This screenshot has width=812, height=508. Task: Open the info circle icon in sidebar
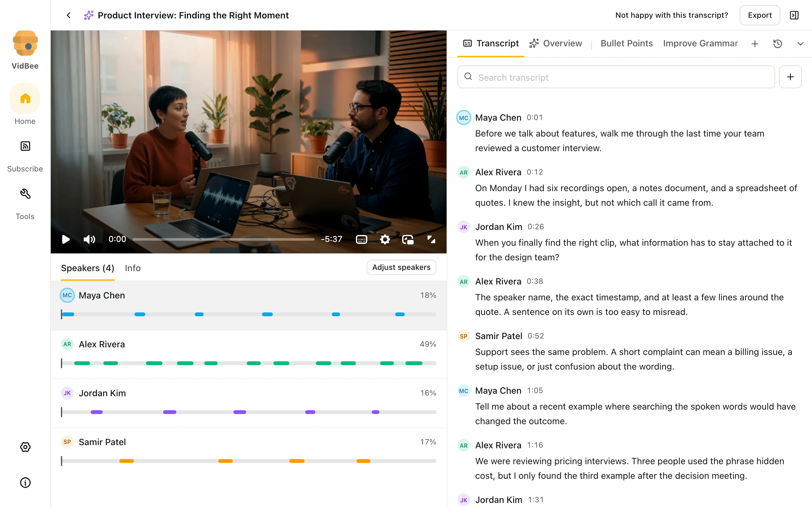(25, 483)
